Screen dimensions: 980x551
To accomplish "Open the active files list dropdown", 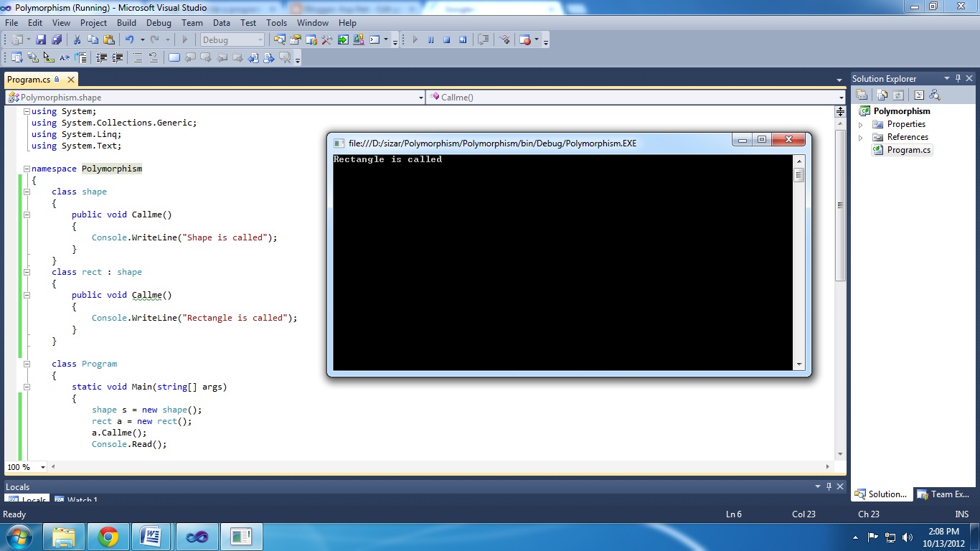I will pos(839,80).
